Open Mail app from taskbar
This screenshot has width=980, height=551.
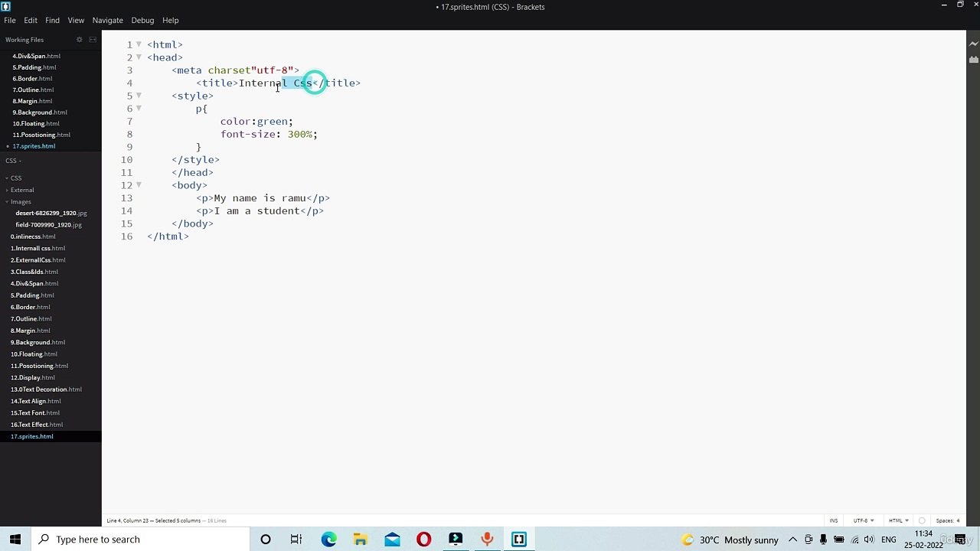[392, 540]
